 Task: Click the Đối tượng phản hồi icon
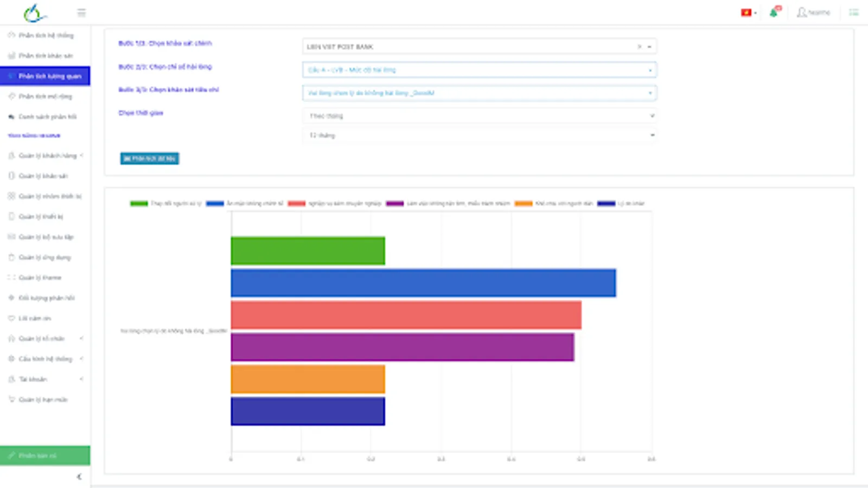(11, 298)
